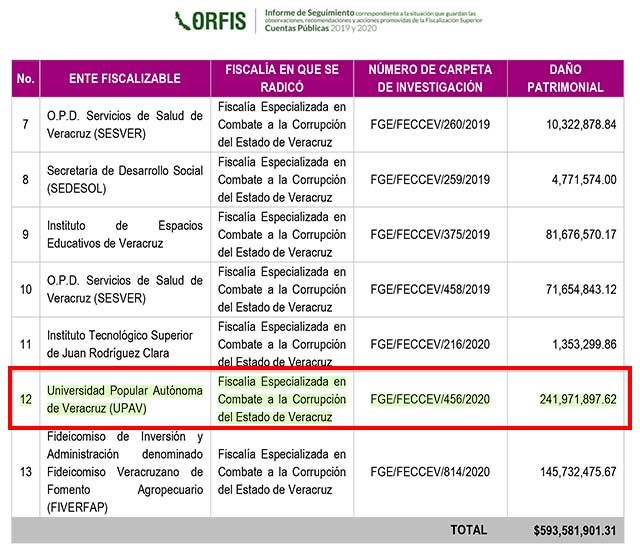Select the total amount $593,581,901.31
The width and height of the screenshot is (640, 555).
575,530
